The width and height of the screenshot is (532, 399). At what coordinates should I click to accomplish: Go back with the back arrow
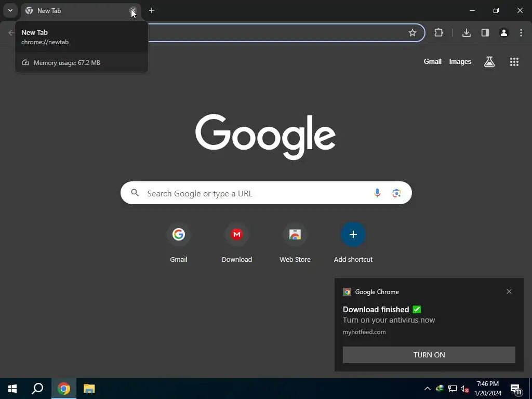[x=11, y=33]
